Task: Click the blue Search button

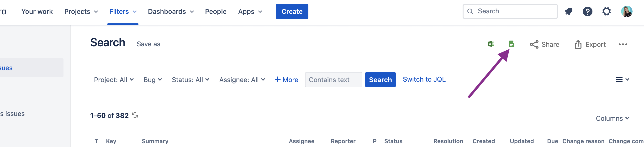Action: tap(380, 79)
